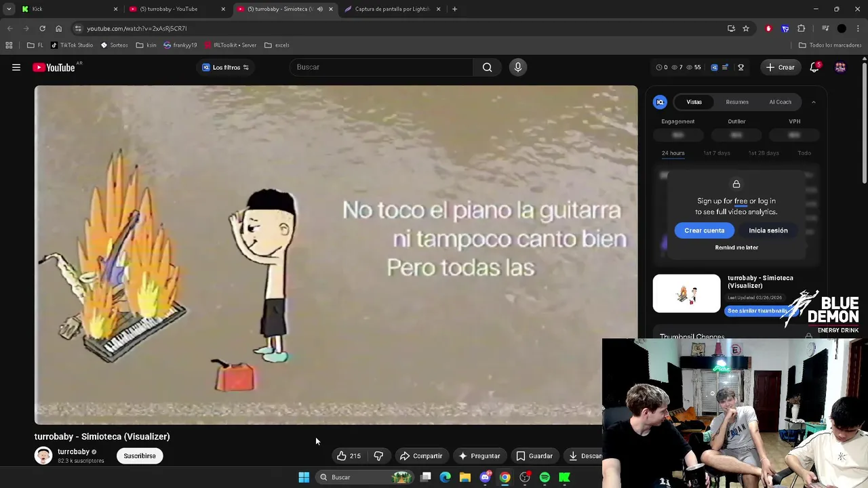Open the IRLToolkit • Server bookmark
868x488 pixels.
point(230,45)
